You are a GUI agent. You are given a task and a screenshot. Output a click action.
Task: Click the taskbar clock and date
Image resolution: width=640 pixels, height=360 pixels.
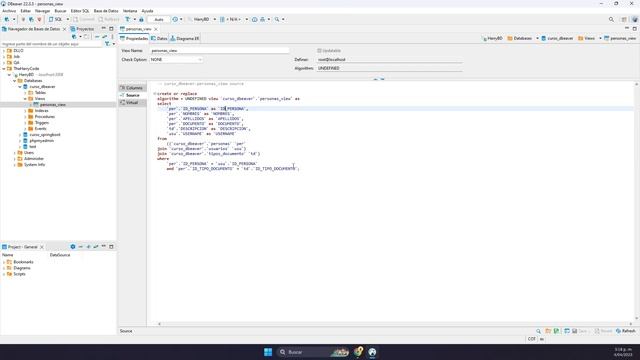point(624,352)
